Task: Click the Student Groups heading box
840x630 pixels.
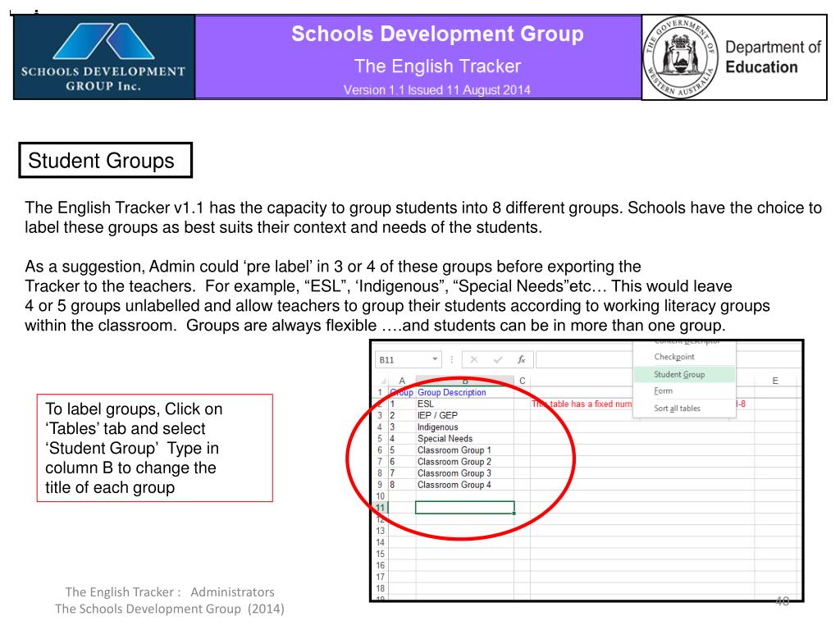Action: 105,160
